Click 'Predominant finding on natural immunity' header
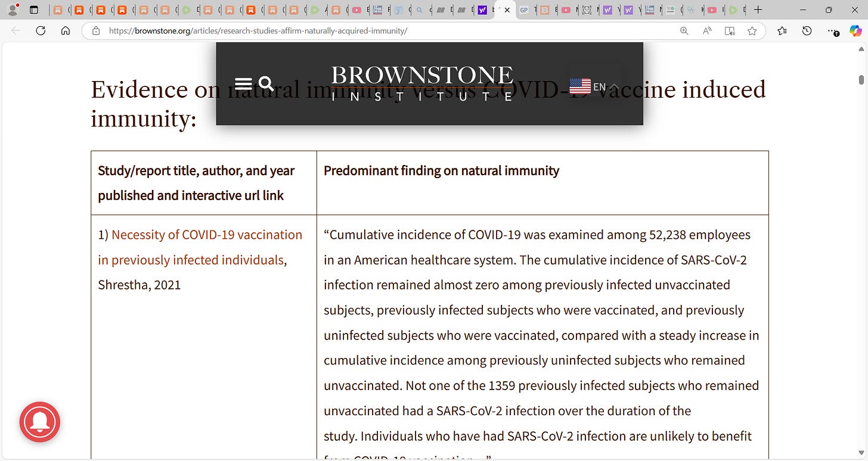Viewport: 868px width, 461px height. coord(441,171)
